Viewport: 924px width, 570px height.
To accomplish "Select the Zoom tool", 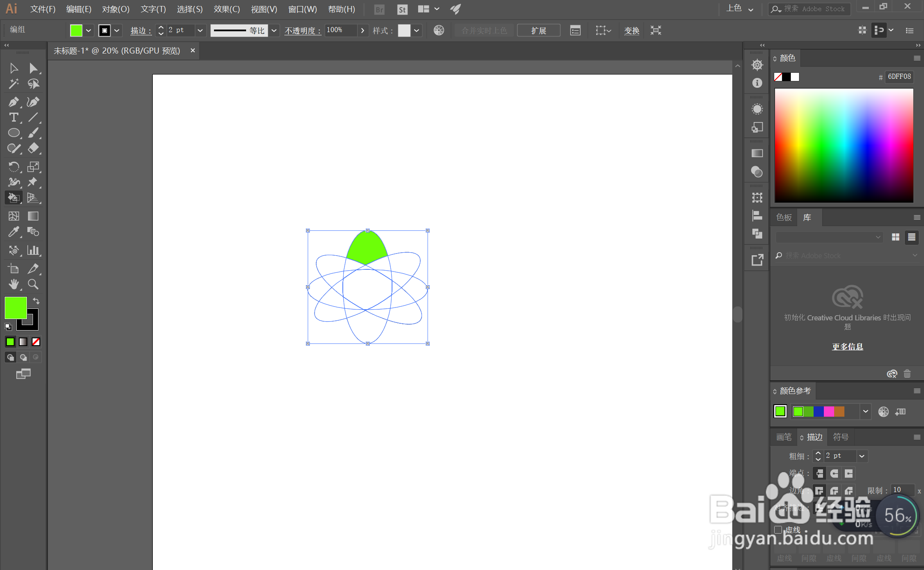I will click(33, 284).
